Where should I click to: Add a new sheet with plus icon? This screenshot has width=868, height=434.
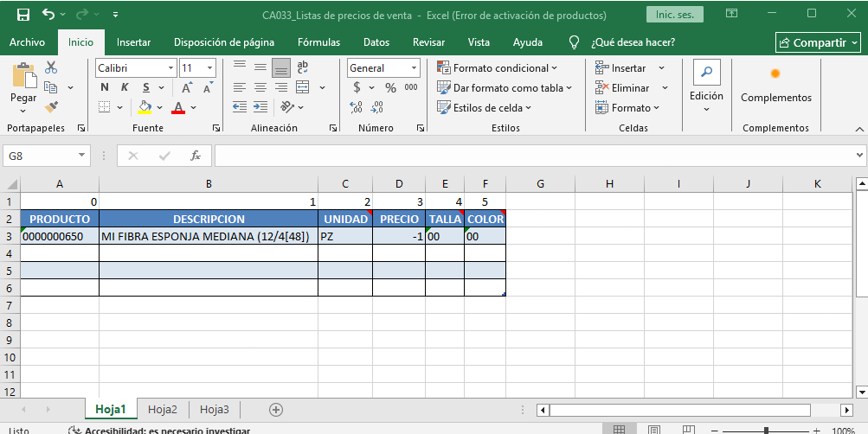point(276,410)
